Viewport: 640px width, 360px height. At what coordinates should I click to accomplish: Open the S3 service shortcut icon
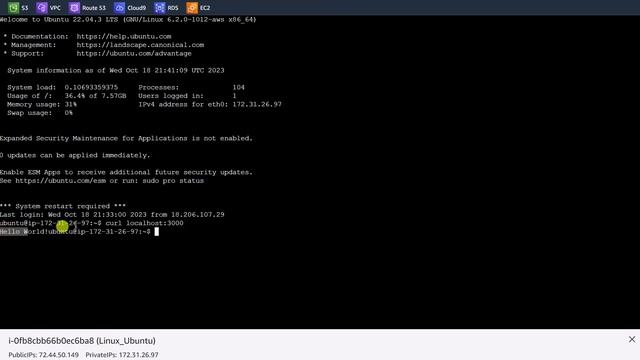pos(13,7)
